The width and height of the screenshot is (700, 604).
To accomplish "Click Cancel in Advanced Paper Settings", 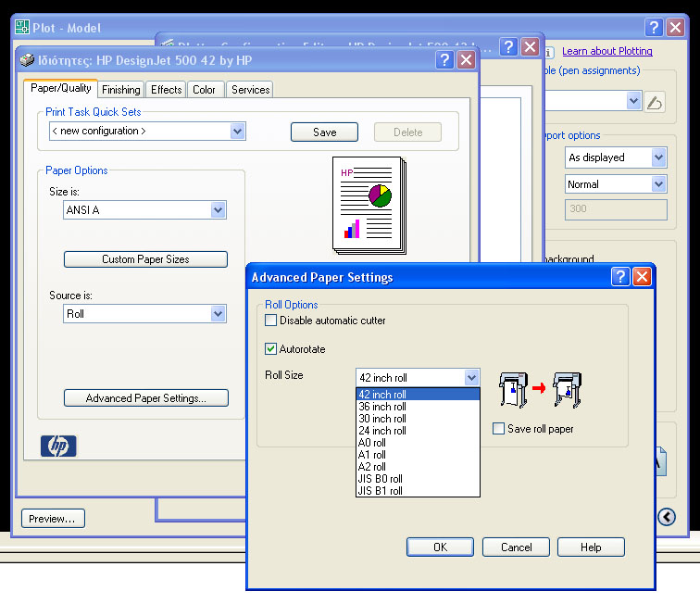I will coord(516,547).
